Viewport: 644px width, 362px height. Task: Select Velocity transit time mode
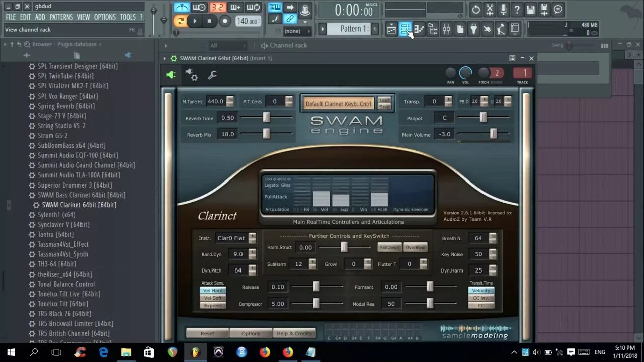coord(481,290)
